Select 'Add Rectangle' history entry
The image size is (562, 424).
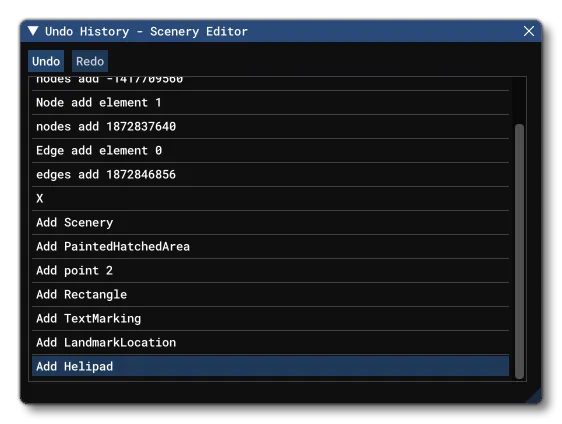(270, 295)
